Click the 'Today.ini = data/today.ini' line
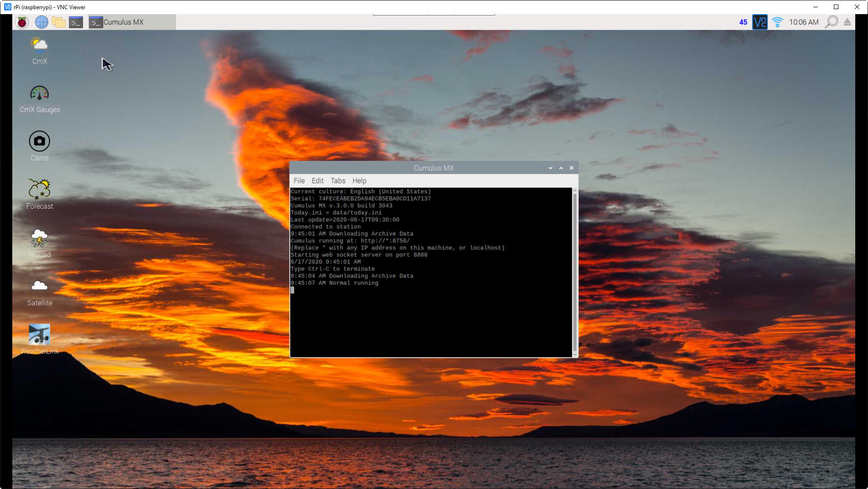 click(x=336, y=213)
